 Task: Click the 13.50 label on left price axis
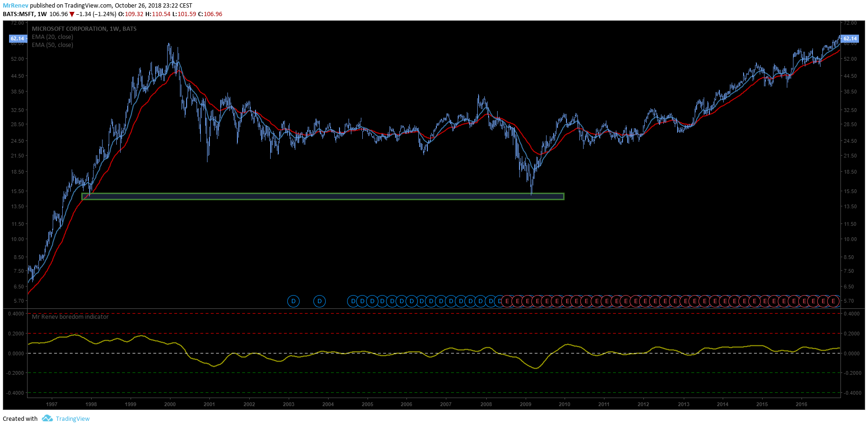pos(18,206)
